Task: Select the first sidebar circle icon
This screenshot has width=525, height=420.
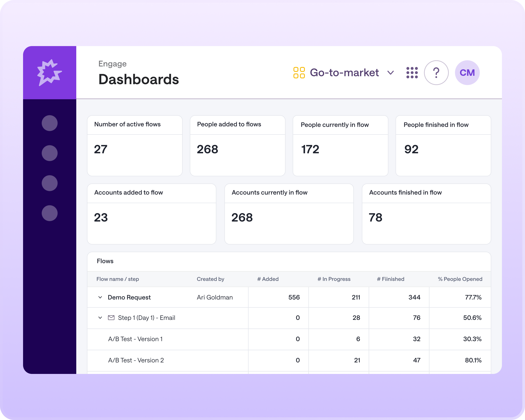Action: [x=49, y=123]
